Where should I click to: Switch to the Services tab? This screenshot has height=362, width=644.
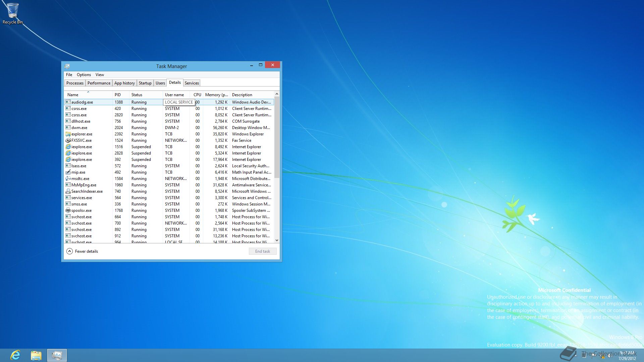[x=192, y=83]
